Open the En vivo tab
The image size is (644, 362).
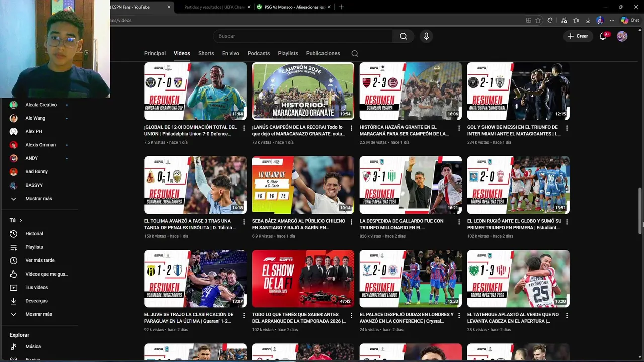pos(231,53)
